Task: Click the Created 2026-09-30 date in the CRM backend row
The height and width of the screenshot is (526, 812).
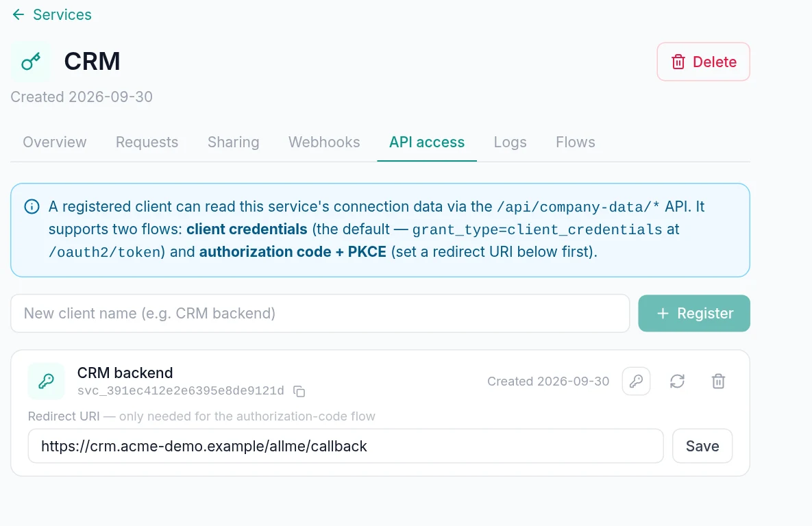Action: pyautogui.click(x=548, y=381)
